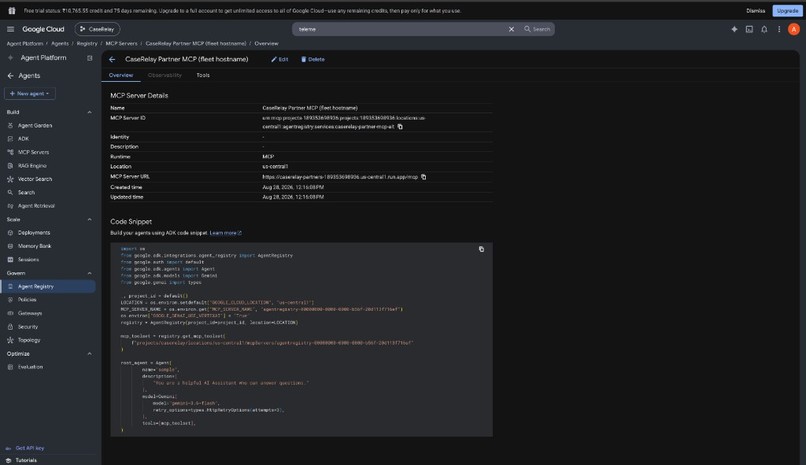Delete the CaseRelay Partner MCP server
Viewport: 806px width, 465px height.
[x=313, y=60]
